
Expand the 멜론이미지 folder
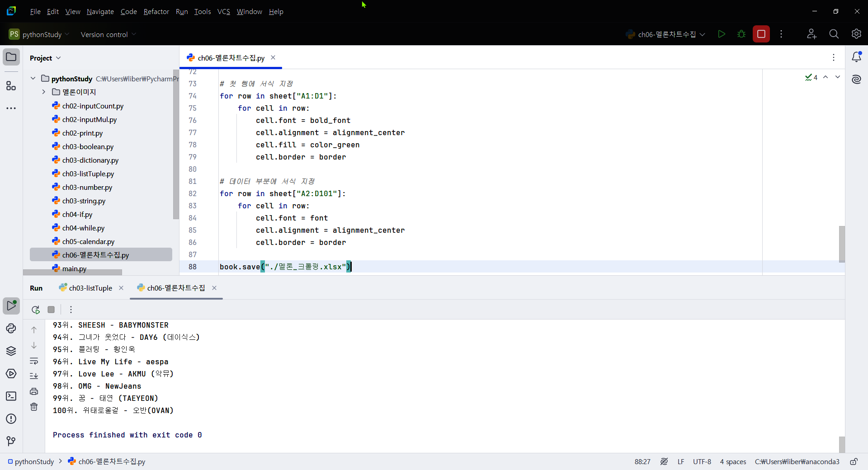coord(44,92)
